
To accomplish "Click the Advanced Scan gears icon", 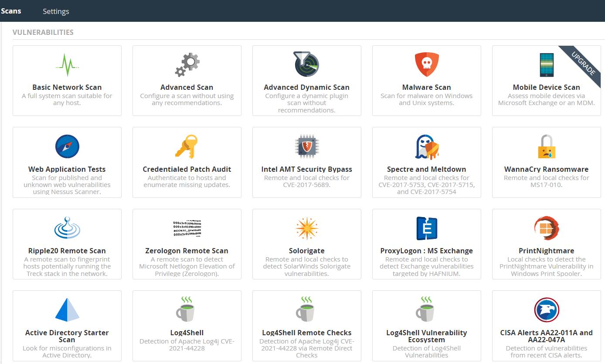I will tap(187, 65).
